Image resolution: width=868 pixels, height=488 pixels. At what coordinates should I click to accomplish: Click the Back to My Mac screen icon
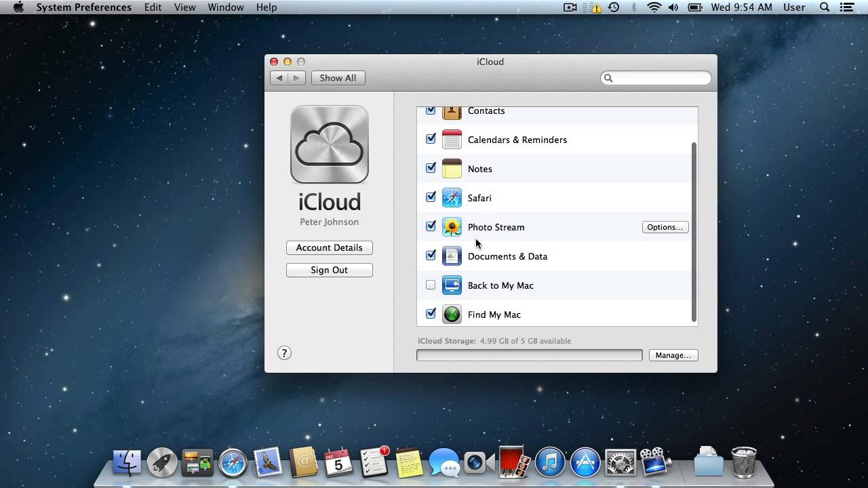pyautogui.click(x=452, y=285)
